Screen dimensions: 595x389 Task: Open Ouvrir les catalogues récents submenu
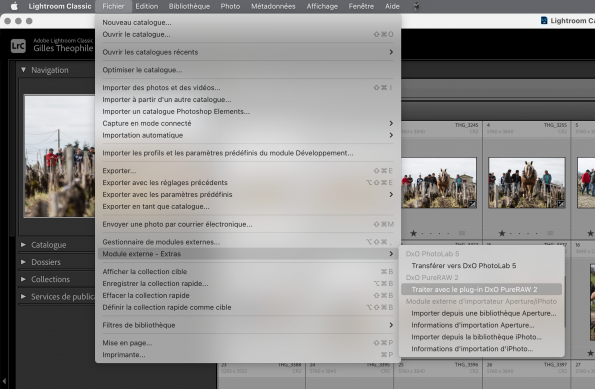248,52
